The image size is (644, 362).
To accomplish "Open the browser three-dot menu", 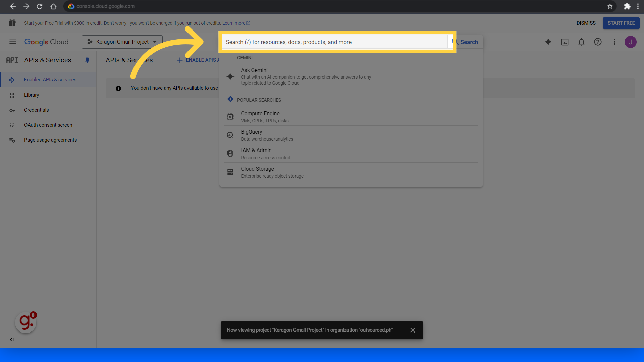I will [x=638, y=6].
